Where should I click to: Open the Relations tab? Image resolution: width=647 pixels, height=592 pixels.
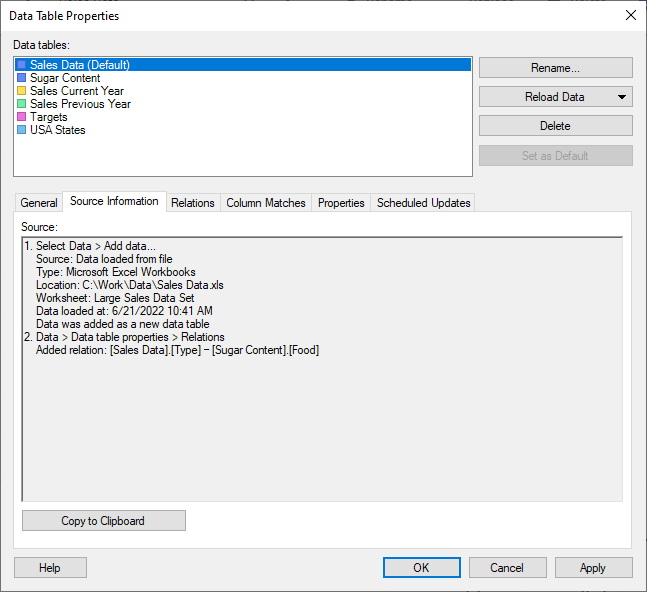(193, 203)
